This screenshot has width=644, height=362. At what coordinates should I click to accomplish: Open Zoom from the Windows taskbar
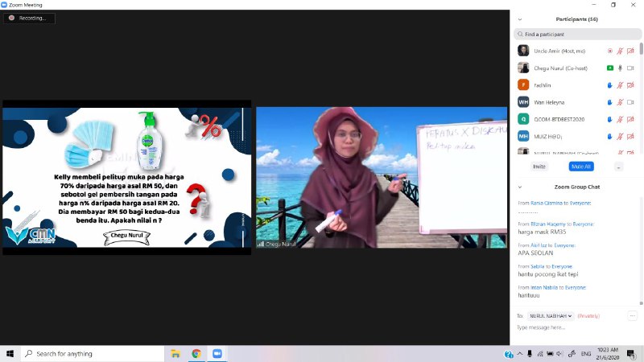click(217, 353)
